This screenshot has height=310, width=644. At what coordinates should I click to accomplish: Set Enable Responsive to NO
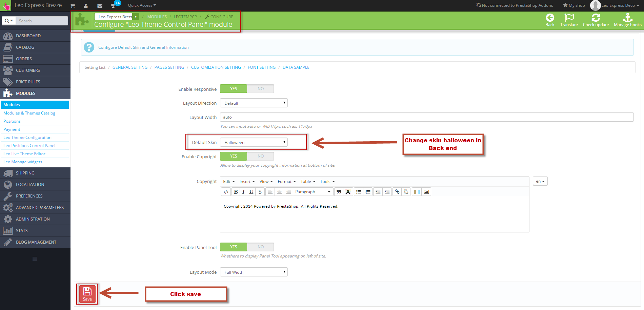pos(261,89)
